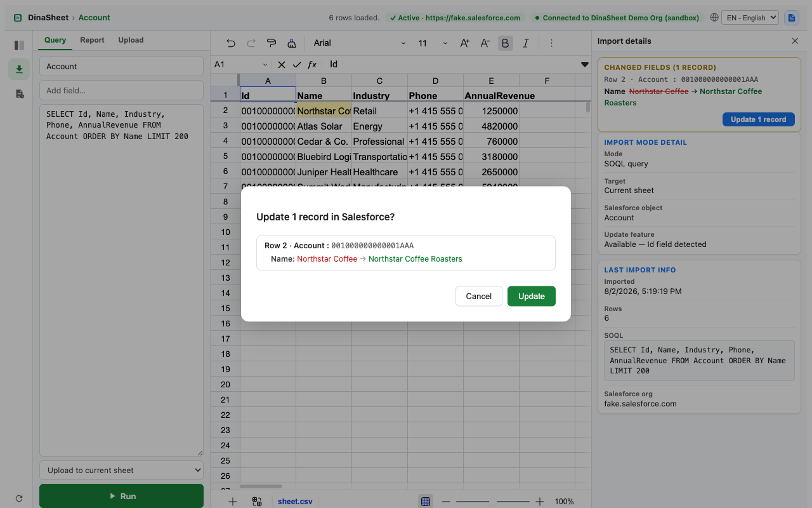Zoom out with the minus icon
The height and width of the screenshot is (508, 812).
[446, 501]
